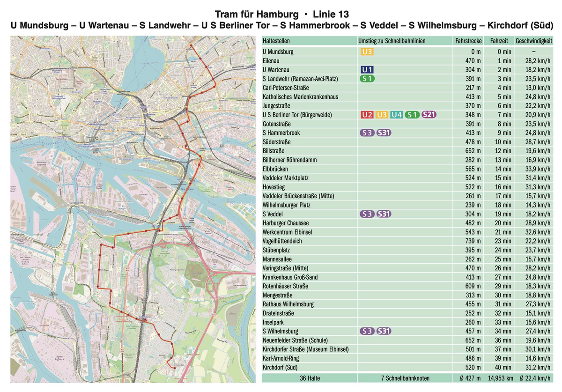Click the Geschwindigkeit column header

point(534,41)
